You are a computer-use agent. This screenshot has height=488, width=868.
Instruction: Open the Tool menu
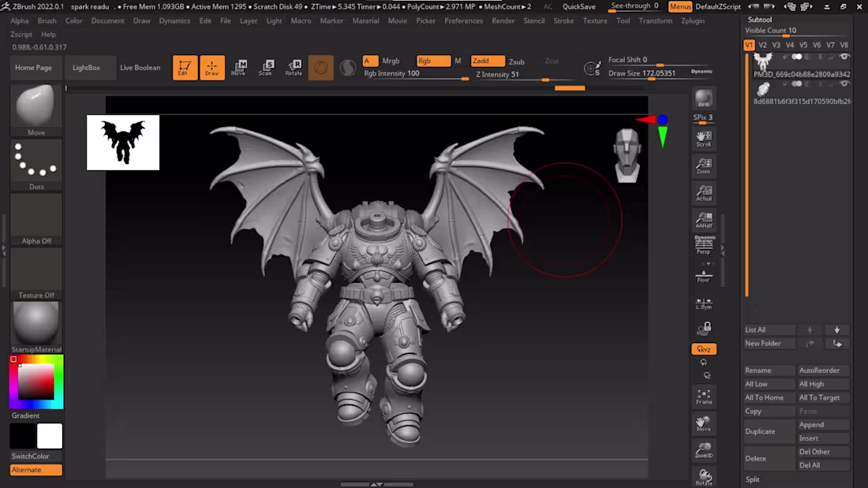coord(623,20)
